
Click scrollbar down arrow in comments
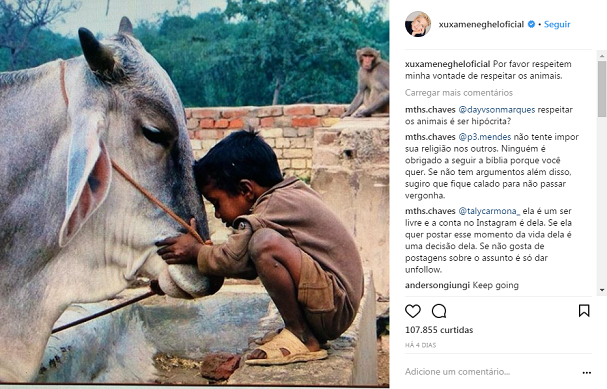[602, 290]
